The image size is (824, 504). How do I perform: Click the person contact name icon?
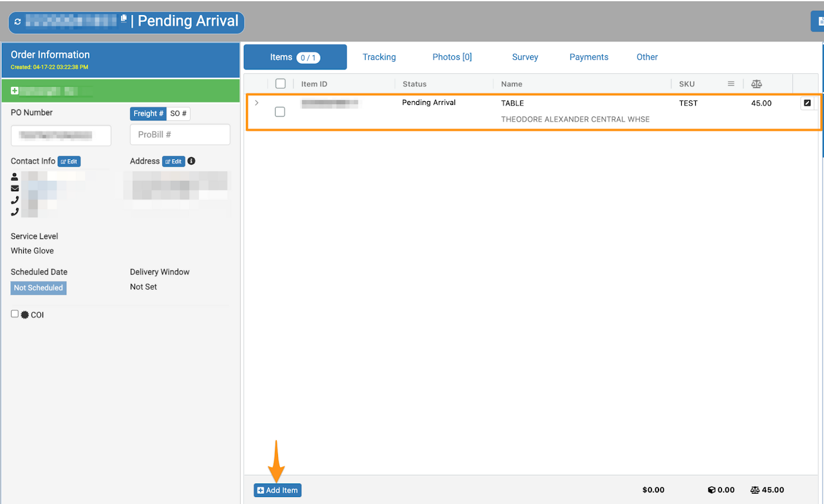15,176
